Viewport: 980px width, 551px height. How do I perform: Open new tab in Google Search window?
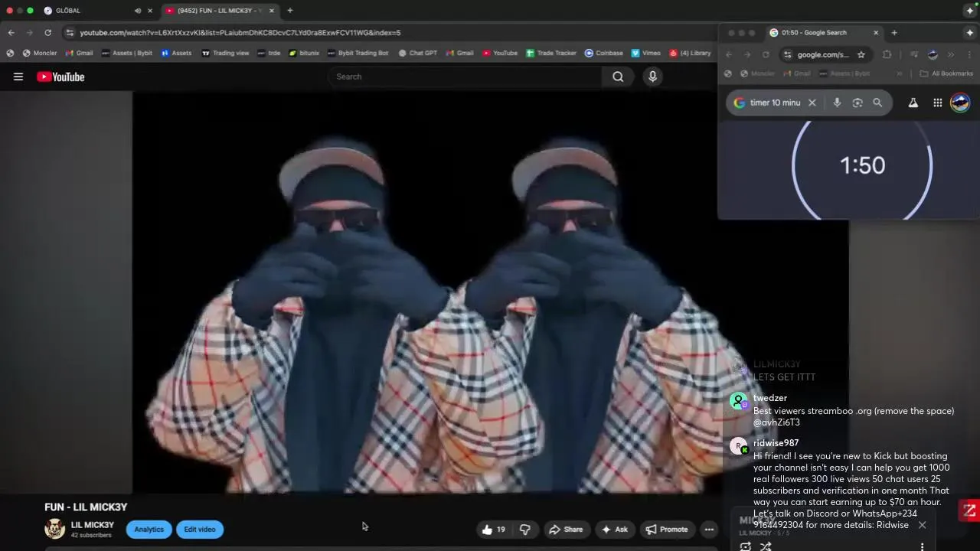click(894, 33)
